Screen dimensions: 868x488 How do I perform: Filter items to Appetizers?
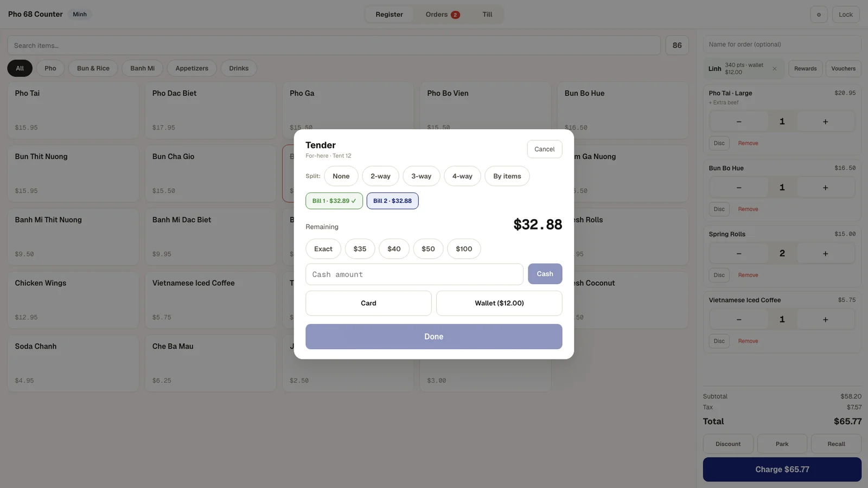pos(192,68)
